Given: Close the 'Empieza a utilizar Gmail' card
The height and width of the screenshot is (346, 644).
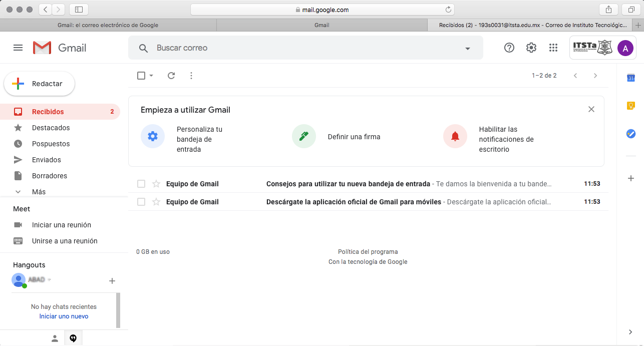Looking at the screenshot, I should click(x=591, y=109).
